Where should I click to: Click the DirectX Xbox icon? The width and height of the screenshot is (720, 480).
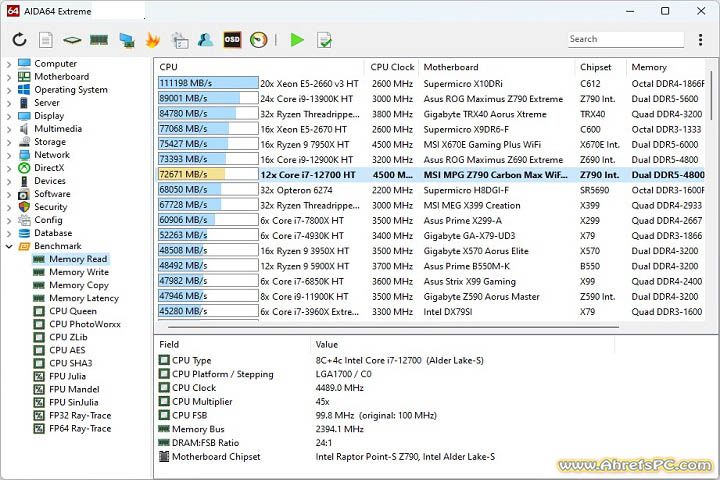click(24, 168)
